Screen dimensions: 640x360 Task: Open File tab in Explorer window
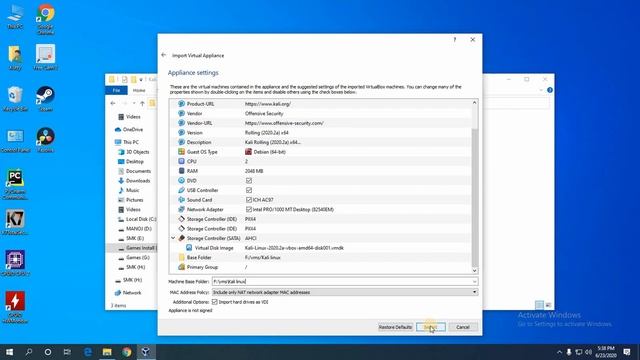[x=116, y=90]
